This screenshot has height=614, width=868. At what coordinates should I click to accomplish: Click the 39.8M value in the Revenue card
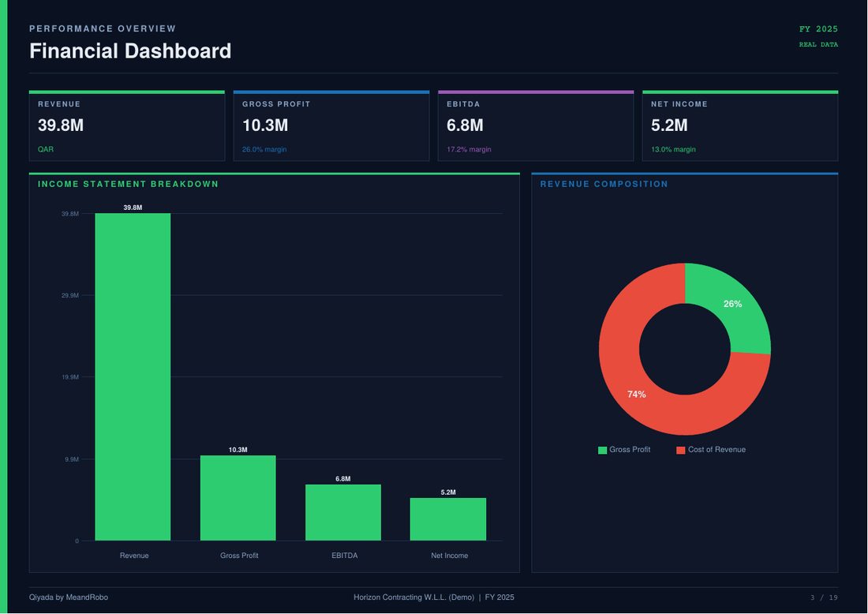(61, 125)
